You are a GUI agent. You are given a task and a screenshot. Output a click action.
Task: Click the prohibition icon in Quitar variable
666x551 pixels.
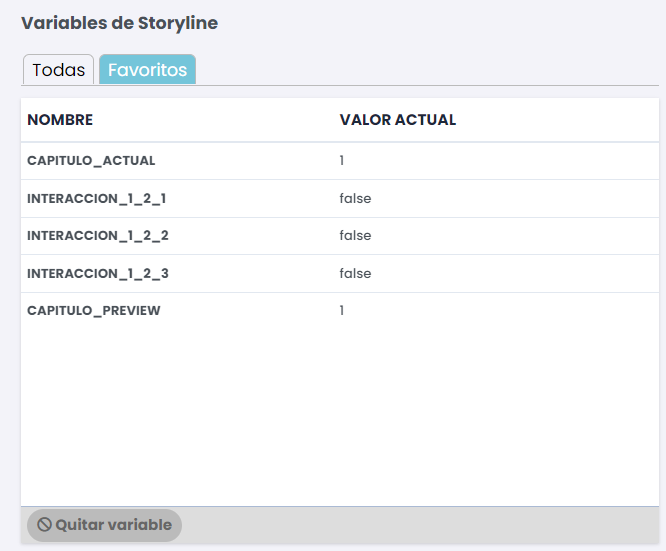point(44,525)
